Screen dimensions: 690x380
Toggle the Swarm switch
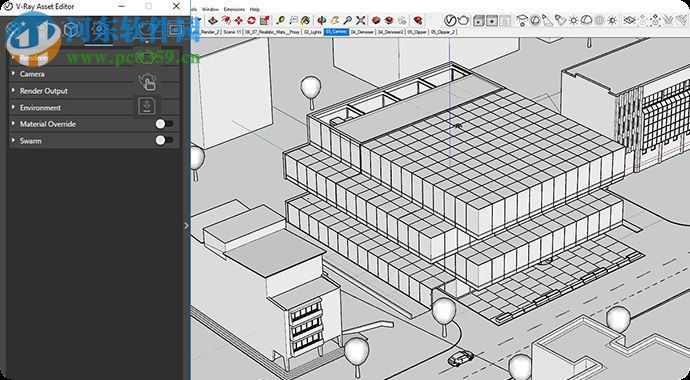coord(165,140)
